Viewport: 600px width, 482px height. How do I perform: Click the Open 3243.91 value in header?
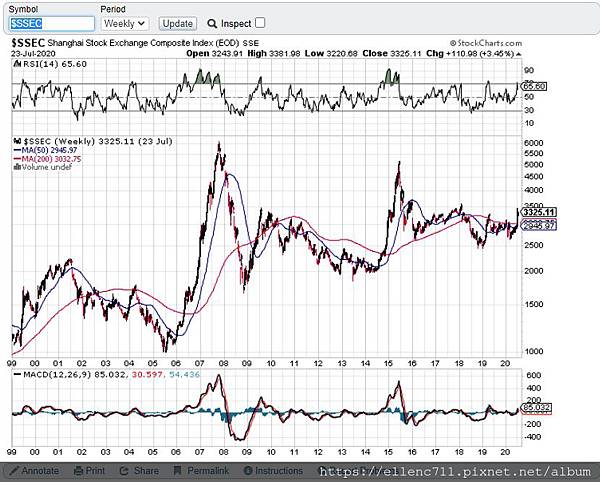[214, 53]
